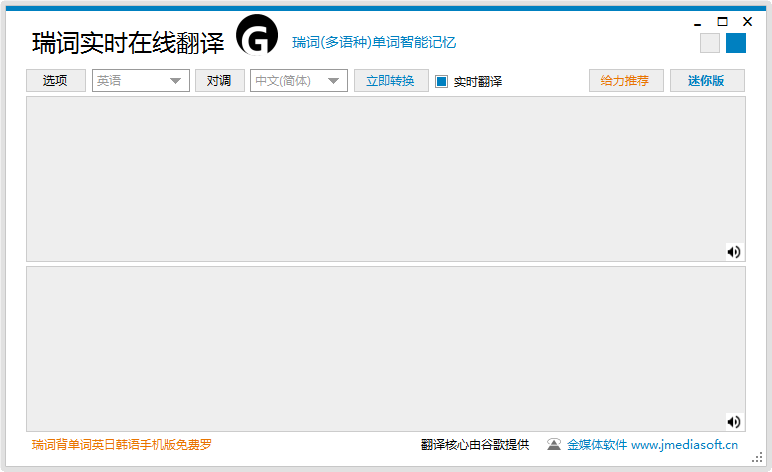Open the 选项 options button

(56, 80)
